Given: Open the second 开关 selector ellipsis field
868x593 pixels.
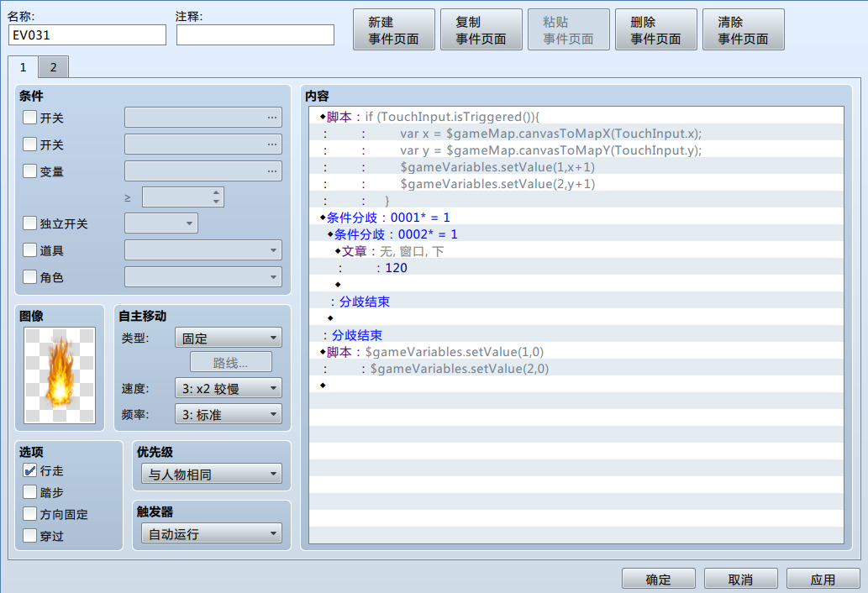Looking at the screenshot, I should click(203, 144).
